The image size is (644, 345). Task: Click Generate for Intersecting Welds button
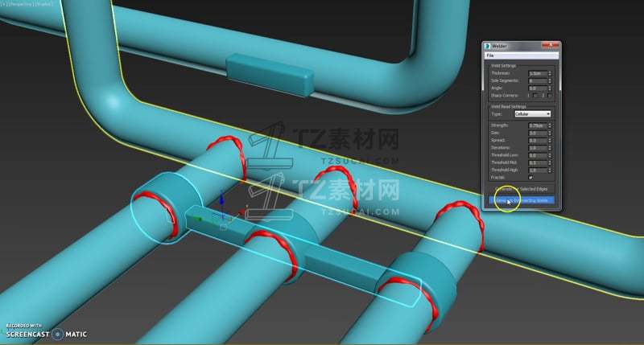[x=521, y=200]
